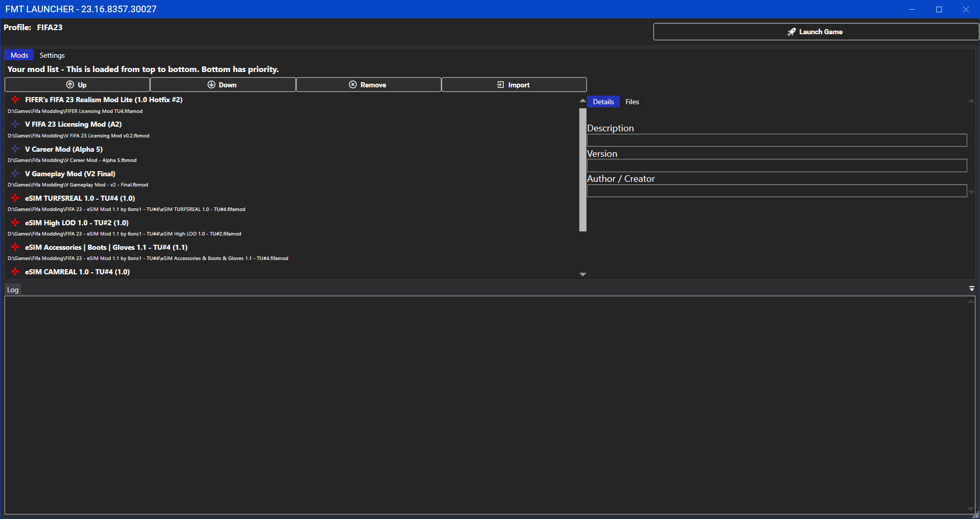Switch to the Settings tab
This screenshot has height=519, width=980.
click(52, 55)
